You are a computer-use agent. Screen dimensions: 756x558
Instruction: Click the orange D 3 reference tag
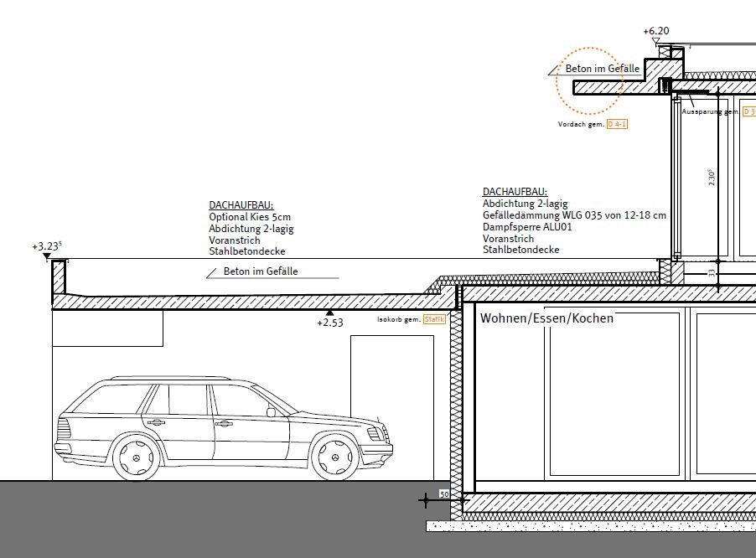coord(748,111)
